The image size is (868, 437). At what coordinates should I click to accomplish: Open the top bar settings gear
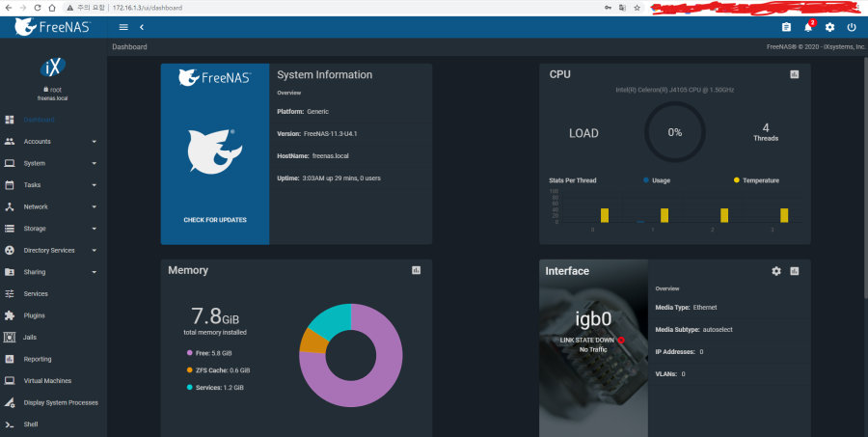point(829,27)
